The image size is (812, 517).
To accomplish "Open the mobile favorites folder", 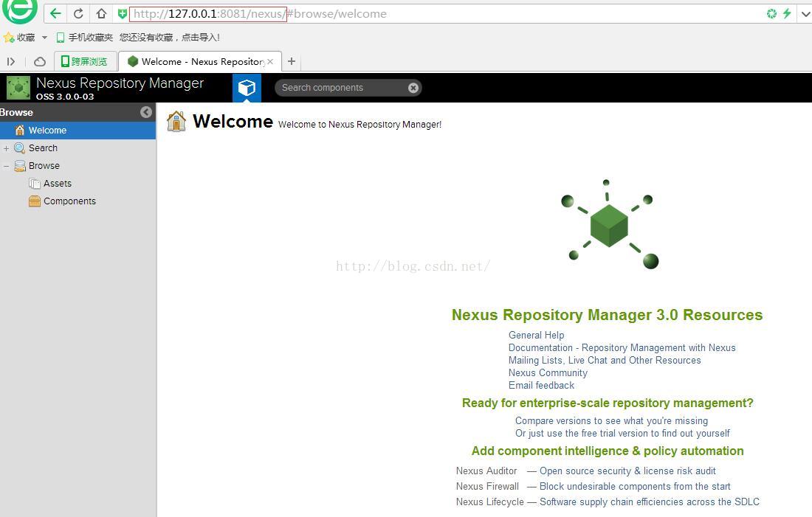I will pyautogui.click(x=85, y=38).
